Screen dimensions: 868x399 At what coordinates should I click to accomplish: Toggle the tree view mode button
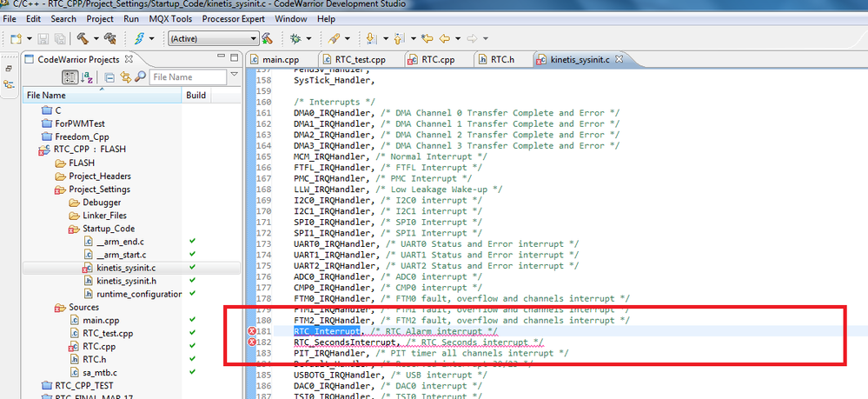70,77
